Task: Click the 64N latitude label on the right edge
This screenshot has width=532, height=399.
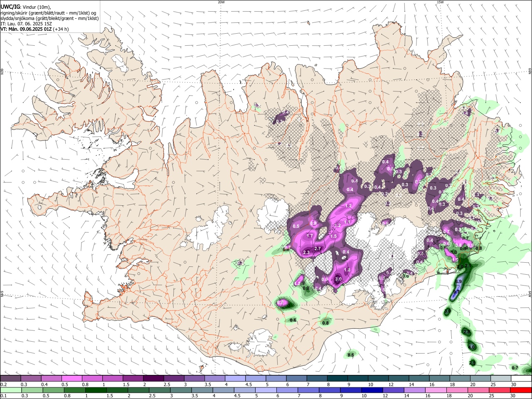Action: point(530,294)
